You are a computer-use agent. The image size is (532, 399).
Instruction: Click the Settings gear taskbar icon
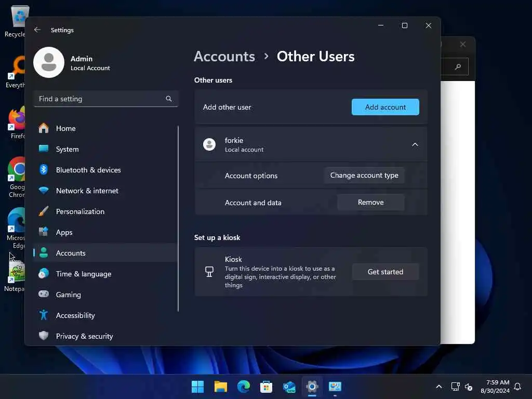pos(312,387)
